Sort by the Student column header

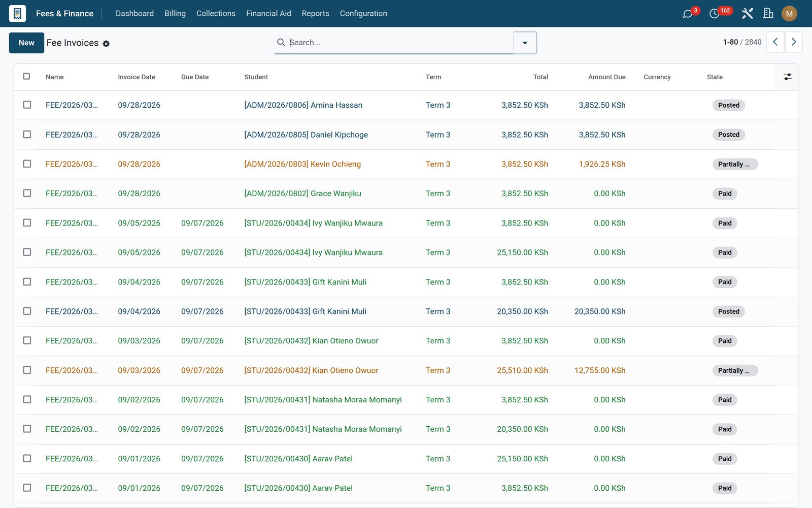click(x=256, y=77)
